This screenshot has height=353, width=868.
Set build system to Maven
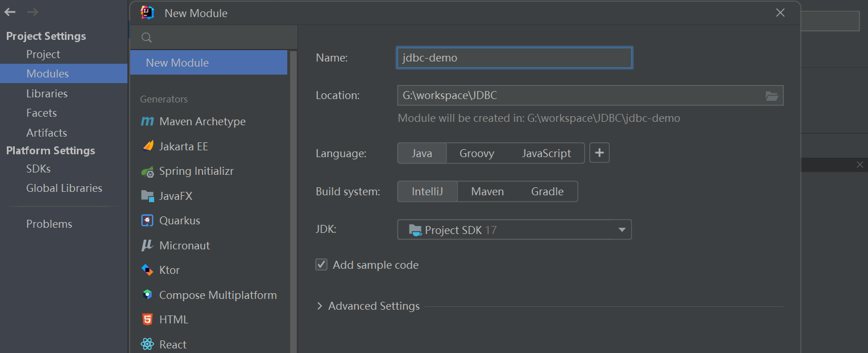click(487, 192)
